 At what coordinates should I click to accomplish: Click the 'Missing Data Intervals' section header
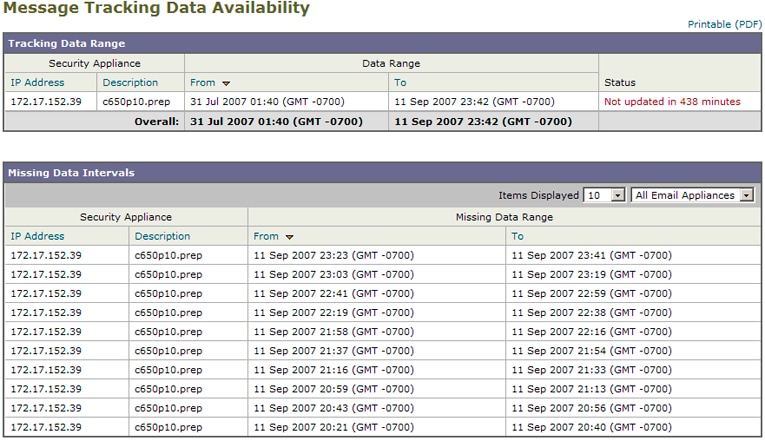point(71,173)
